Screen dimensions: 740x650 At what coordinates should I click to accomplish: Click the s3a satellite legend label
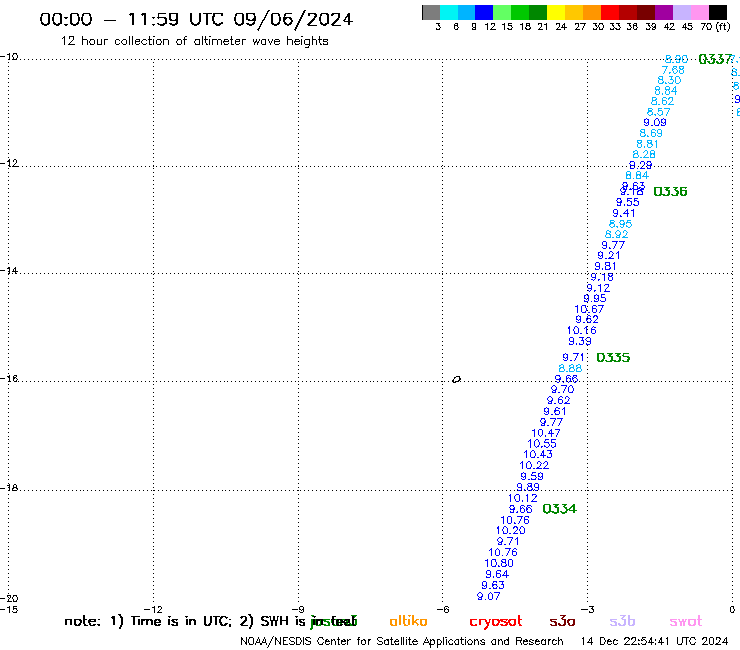(562, 622)
